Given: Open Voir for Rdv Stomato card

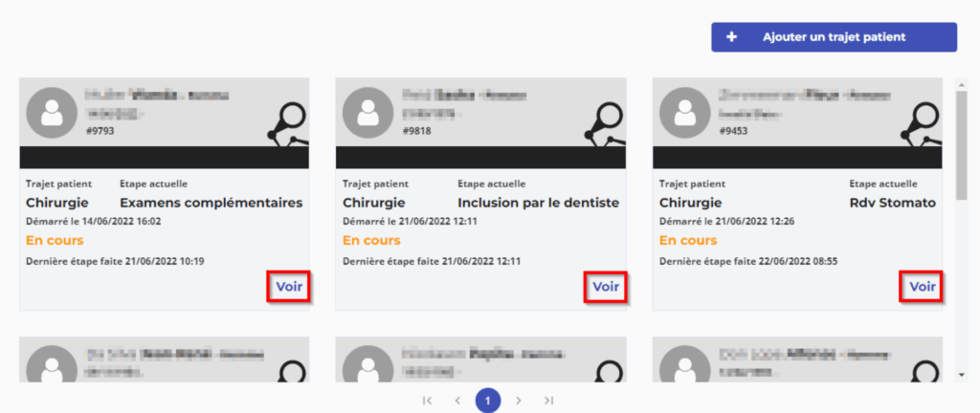Looking at the screenshot, I should pyautogui.click(x=922, y=286).
